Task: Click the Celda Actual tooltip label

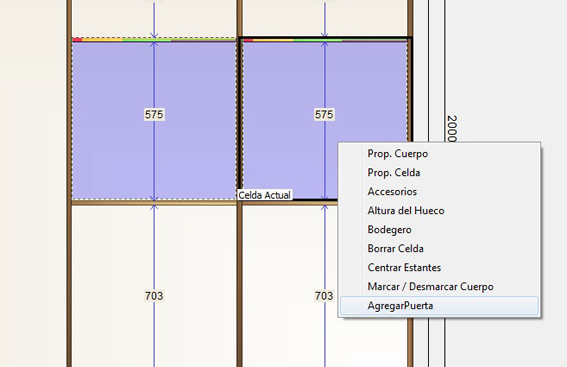Action: click(265, 195)
